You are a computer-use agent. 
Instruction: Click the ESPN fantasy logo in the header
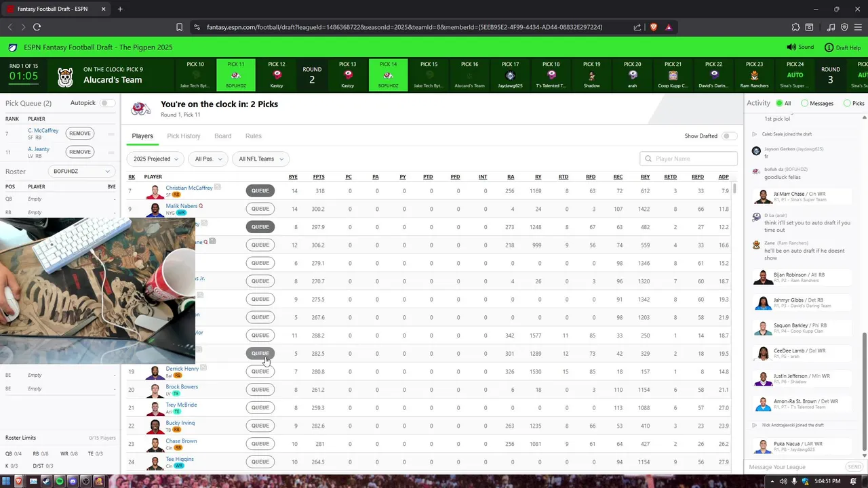tap(13, 47)
